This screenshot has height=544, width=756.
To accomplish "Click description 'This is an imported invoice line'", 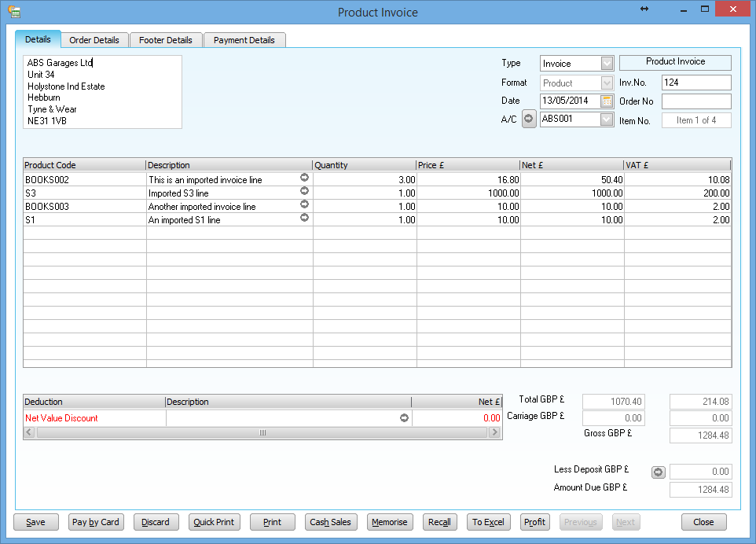I will coord(205,180).
